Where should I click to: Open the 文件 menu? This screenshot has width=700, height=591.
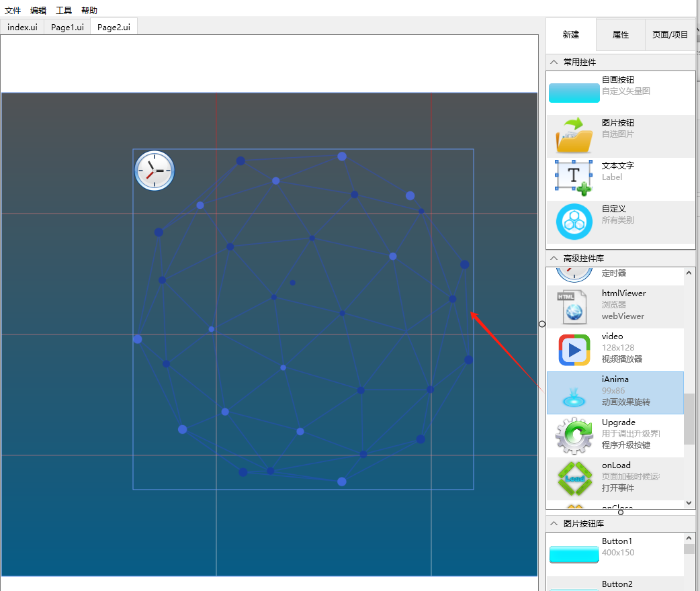tap(13, 11)
